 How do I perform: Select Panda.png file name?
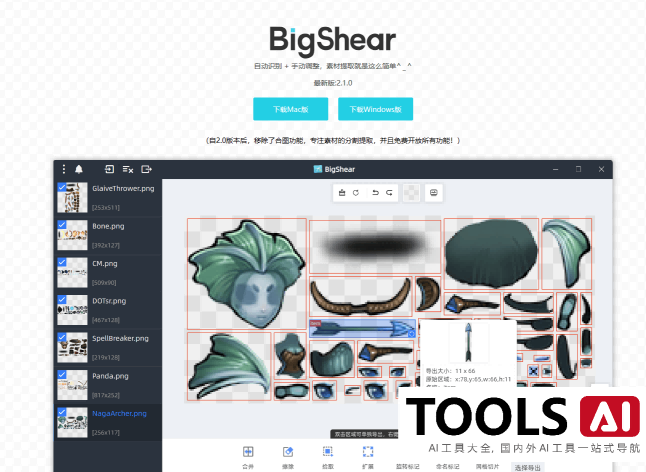coord(110,376)
